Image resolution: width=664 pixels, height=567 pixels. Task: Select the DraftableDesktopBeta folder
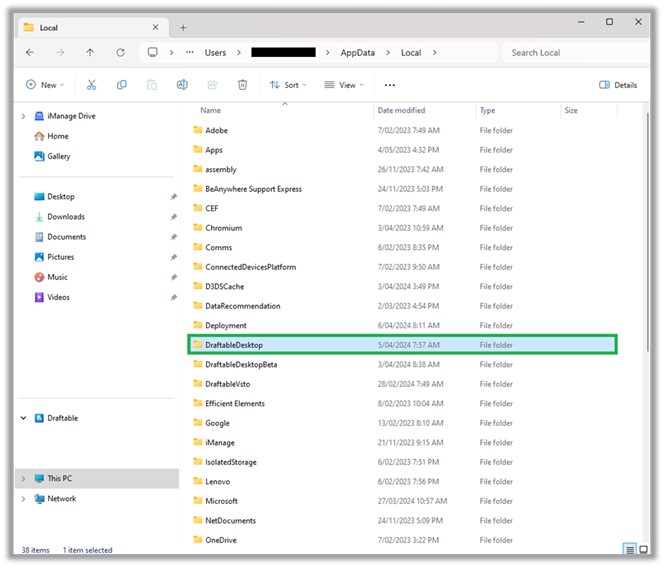point(402,364)
